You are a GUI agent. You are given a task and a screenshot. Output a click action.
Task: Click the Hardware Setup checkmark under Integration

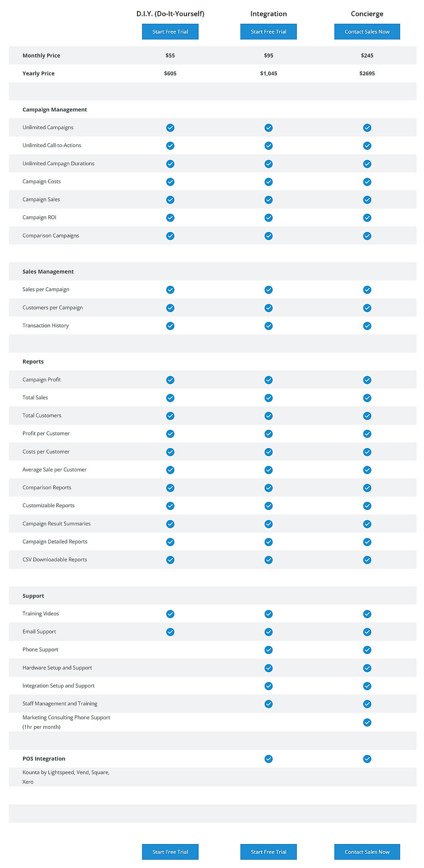coord(268,668)
